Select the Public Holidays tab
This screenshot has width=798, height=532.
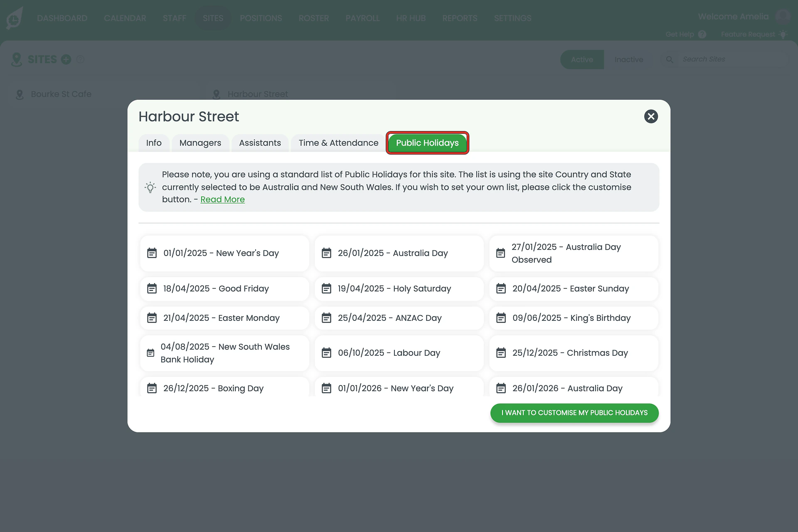427,143
